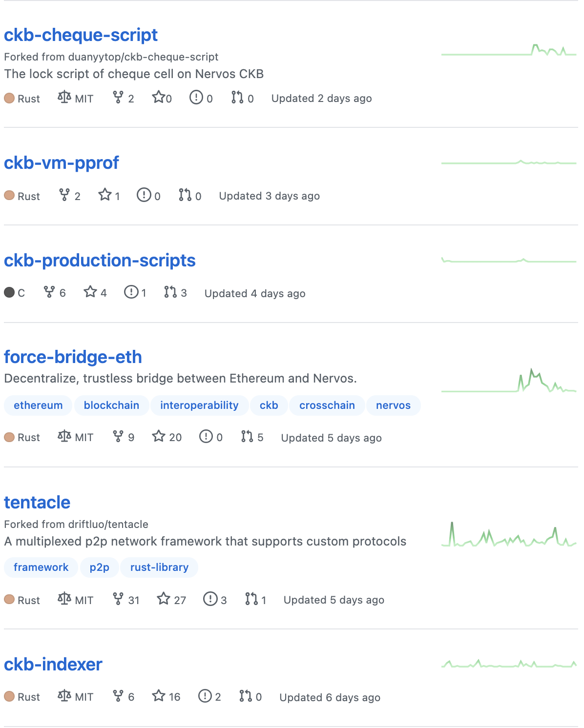Screen dimensions: 584x728
Task: Click 'Decentralize, trustless bridge' description text
Action: 180,379
